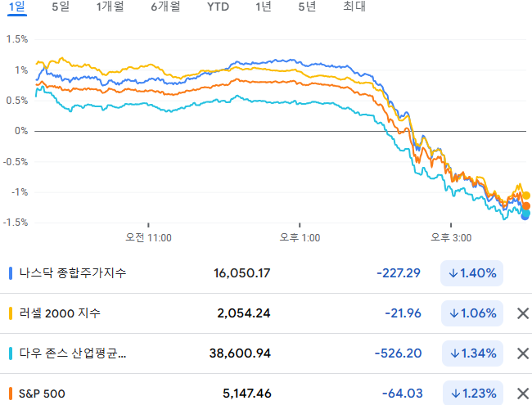Show the 6개월 chart range
The height and width of the screenshot is (405, 532).
point(165,7)
